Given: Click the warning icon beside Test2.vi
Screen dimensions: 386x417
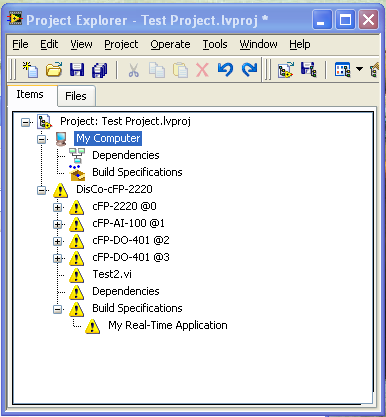Looking at the screenshot, I should pos(76,275).
